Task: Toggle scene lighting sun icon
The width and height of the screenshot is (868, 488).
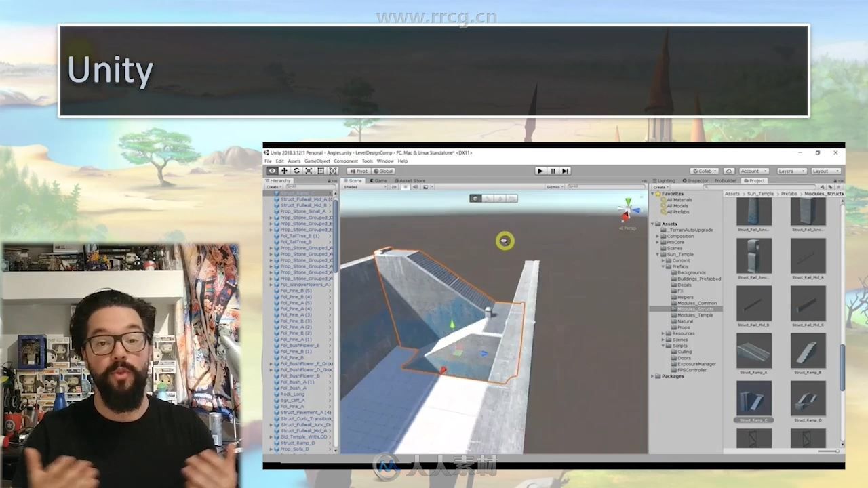Action: (x=406, y=186)
